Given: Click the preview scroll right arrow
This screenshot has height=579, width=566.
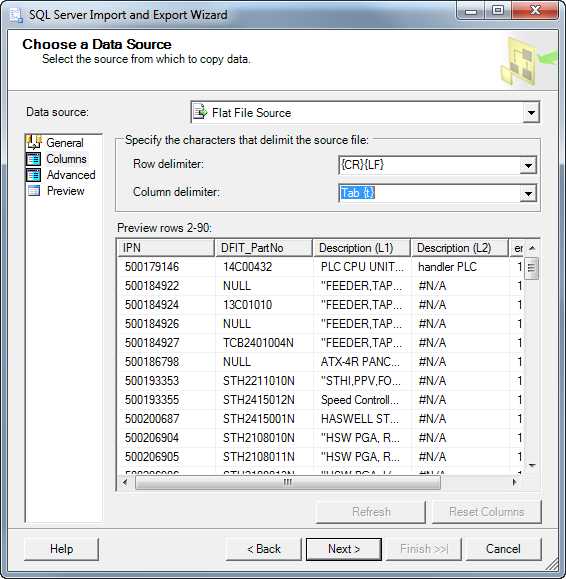Looking at the screenshot, I should click(515, 482).
